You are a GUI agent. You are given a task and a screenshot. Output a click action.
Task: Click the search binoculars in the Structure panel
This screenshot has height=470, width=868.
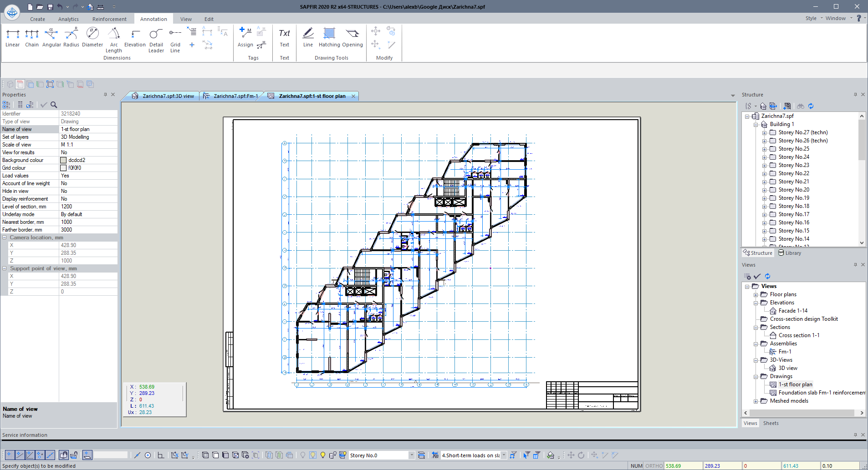click(800, 106)
